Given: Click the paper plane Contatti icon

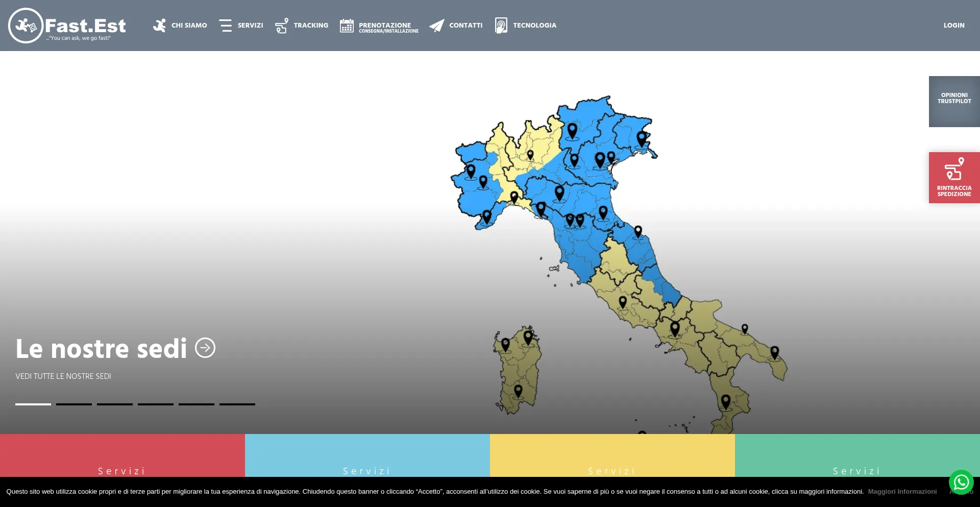Looking at the screenshot, I should point(436,26).
